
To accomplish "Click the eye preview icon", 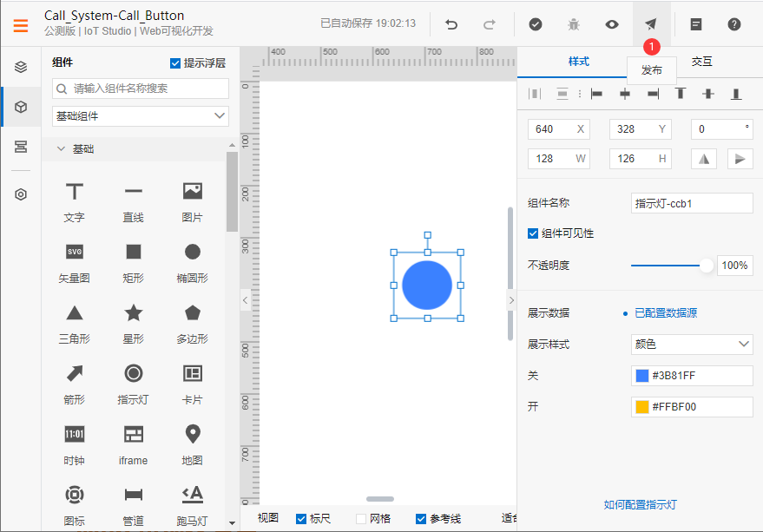I will (612, 24).
